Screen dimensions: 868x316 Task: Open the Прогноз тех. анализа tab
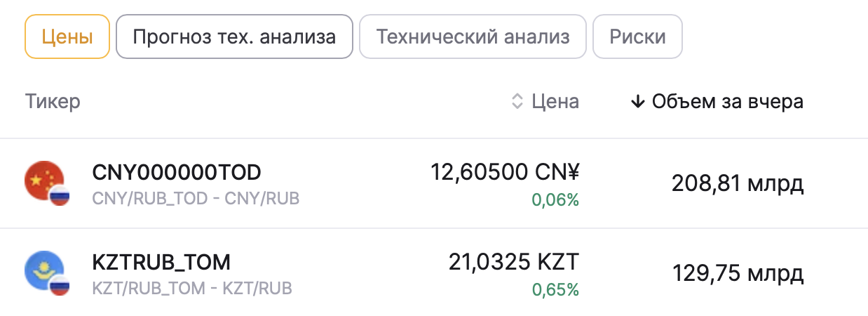234,37
